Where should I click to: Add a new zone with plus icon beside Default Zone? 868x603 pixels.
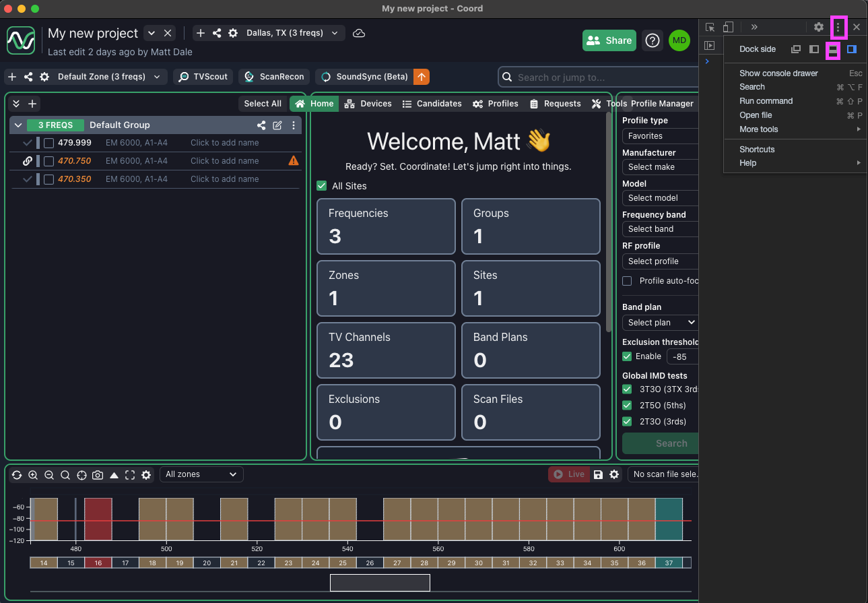(x=12, y=77)
